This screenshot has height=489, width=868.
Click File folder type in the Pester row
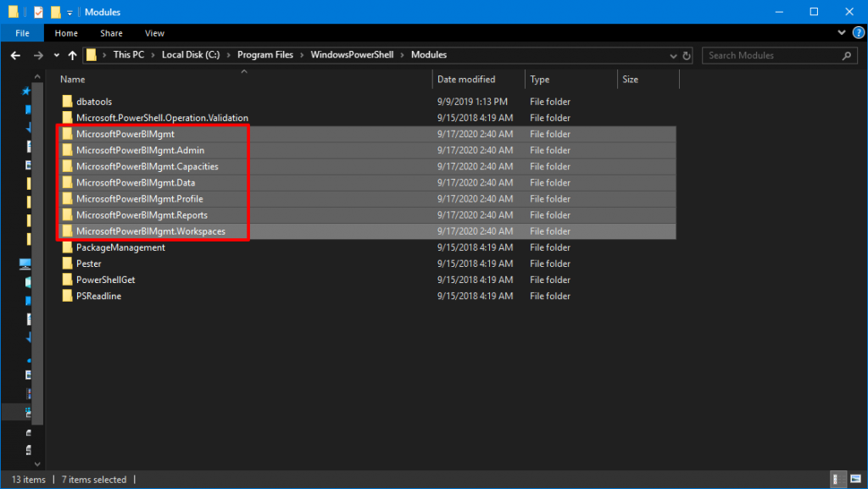(x=549, y=264)
